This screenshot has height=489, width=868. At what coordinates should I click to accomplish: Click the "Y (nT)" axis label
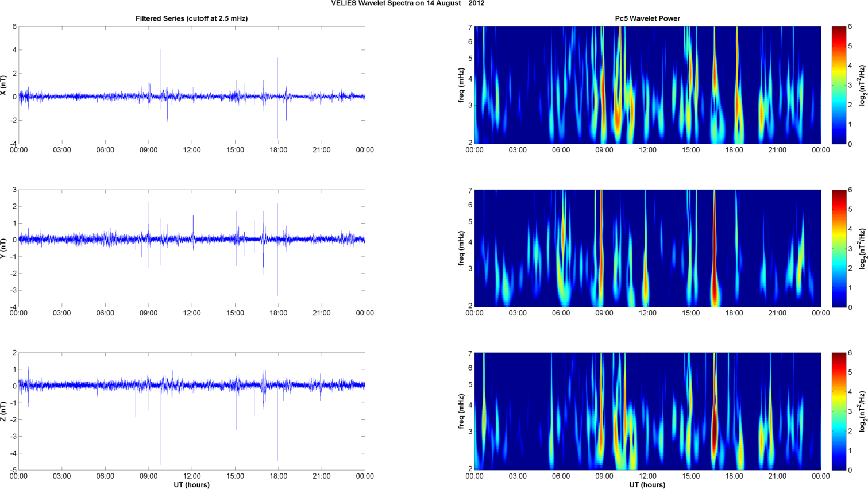click(3, 248)
